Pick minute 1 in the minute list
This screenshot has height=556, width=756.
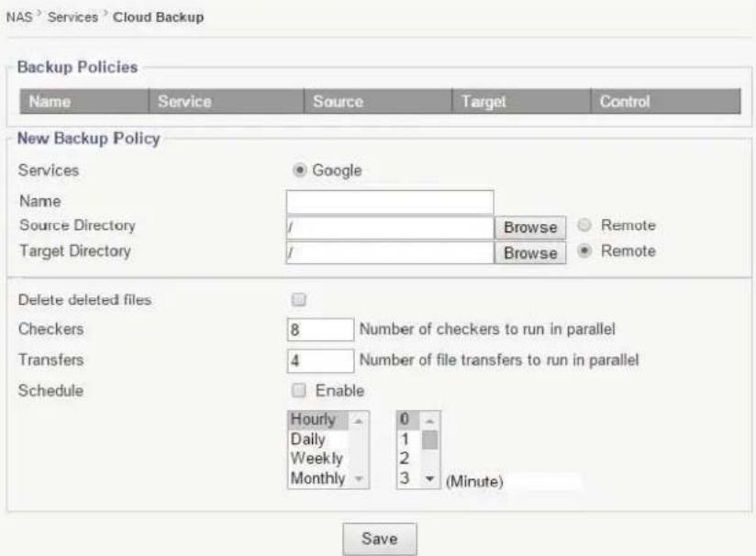click(408, 439)
